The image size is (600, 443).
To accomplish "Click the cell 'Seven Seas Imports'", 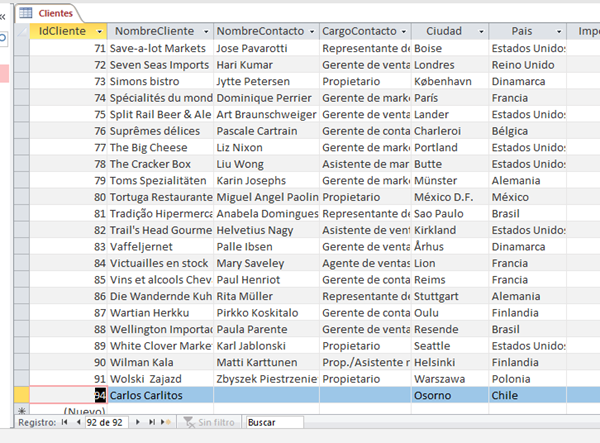I will tap(160, 65).
